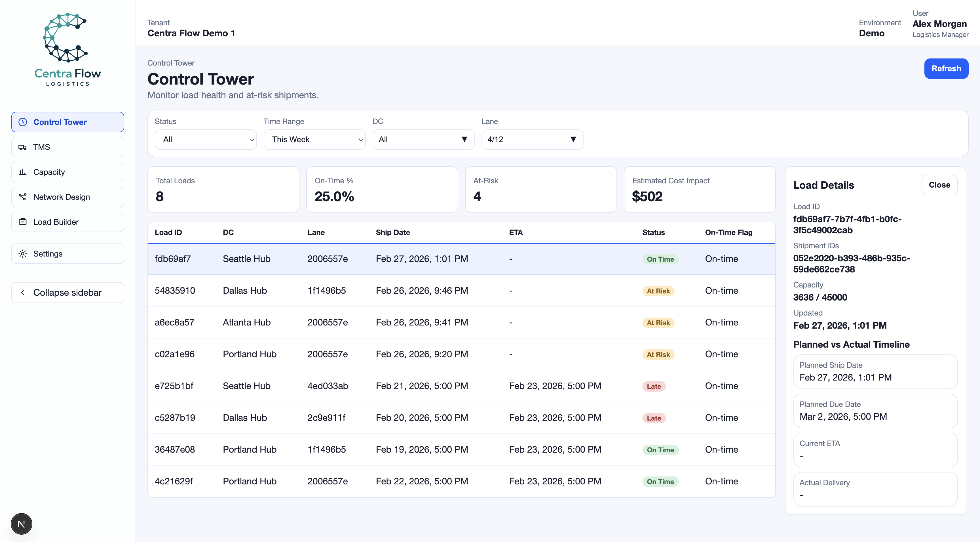
Task: Click the Settings gear icon
Action: tap(23, 254)
